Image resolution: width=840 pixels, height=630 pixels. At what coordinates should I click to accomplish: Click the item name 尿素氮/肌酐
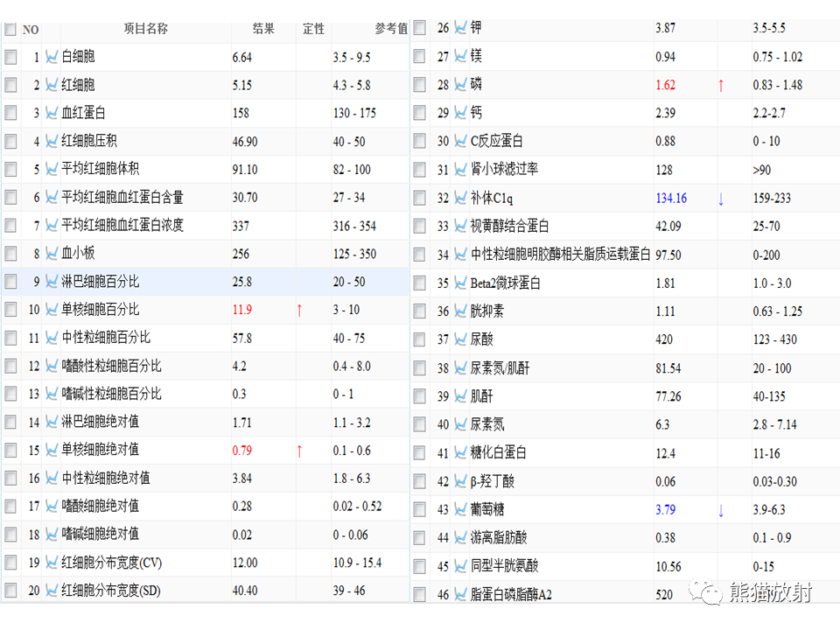pos(500,368)
